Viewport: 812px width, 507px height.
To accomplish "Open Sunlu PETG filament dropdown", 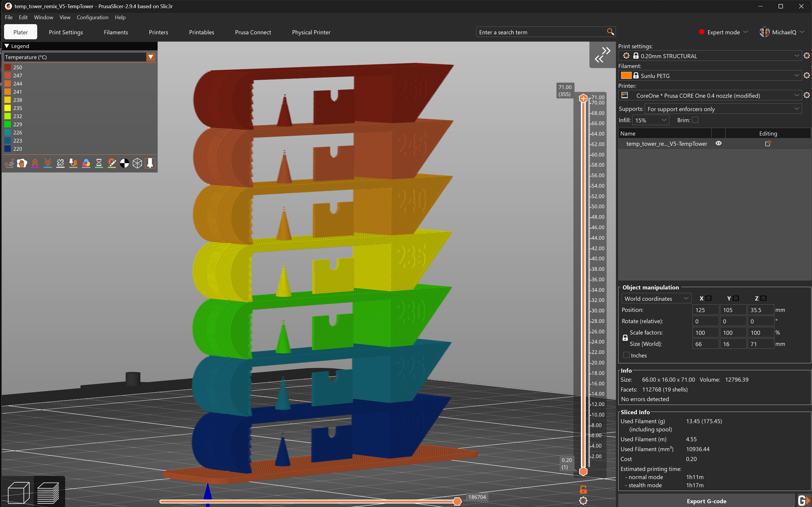I will coord(710,76).
